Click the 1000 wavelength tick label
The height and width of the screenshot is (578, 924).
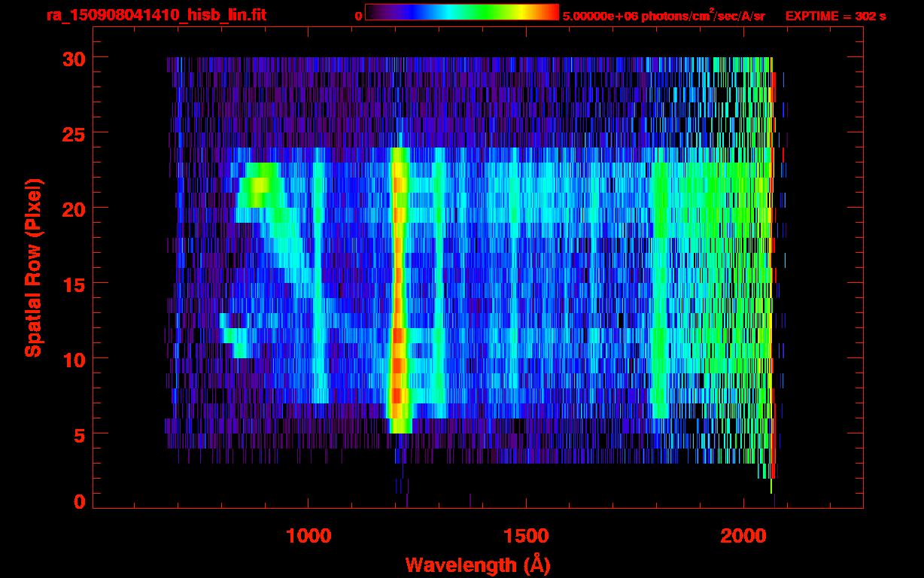tap(308, 535)
